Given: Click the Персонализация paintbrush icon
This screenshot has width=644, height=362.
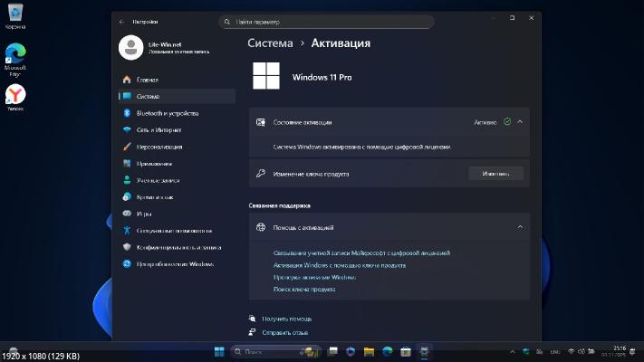Looking at the screenshot, I should point(127,147).
